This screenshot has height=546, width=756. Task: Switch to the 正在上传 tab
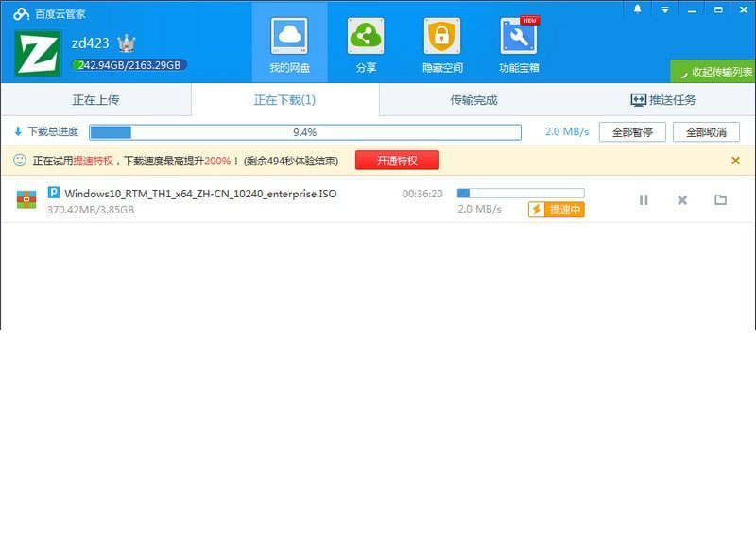pos(96,100)
